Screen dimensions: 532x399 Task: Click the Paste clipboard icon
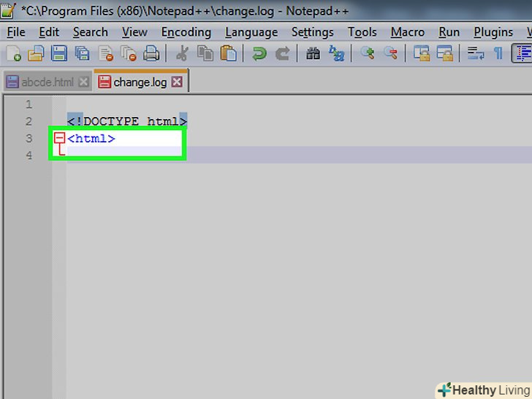pos(228,53)
